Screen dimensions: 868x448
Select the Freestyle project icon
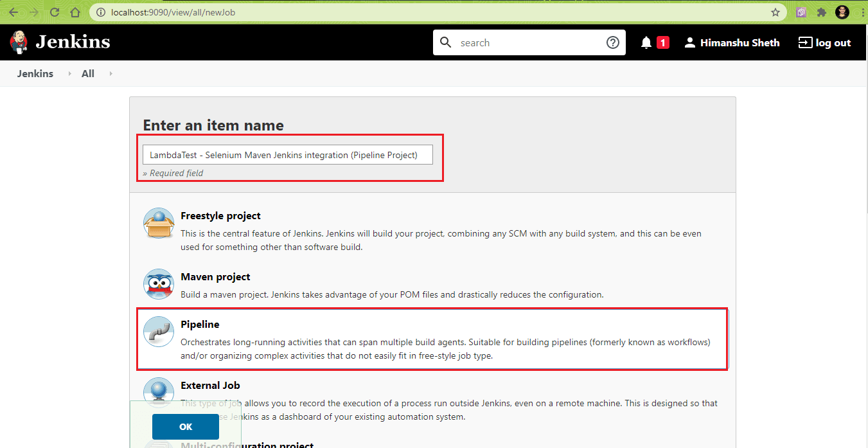(x=158, y=223)
